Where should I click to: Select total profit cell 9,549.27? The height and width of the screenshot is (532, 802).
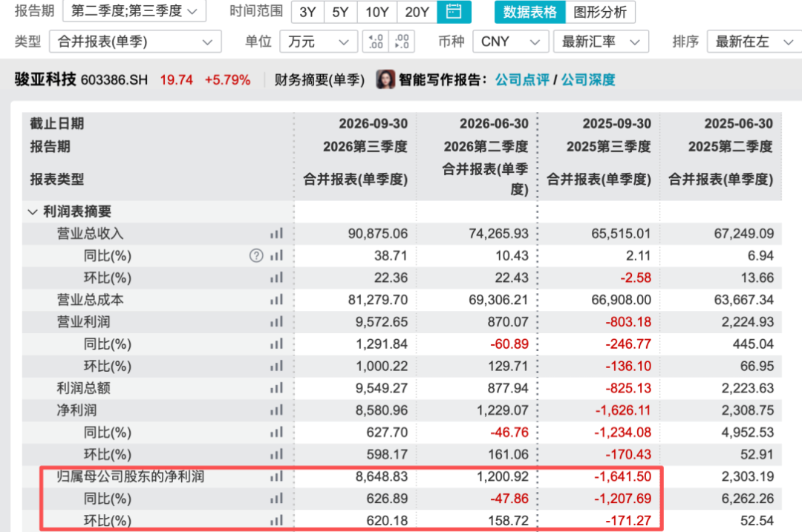pyautogui.click(x=382, y=388)
